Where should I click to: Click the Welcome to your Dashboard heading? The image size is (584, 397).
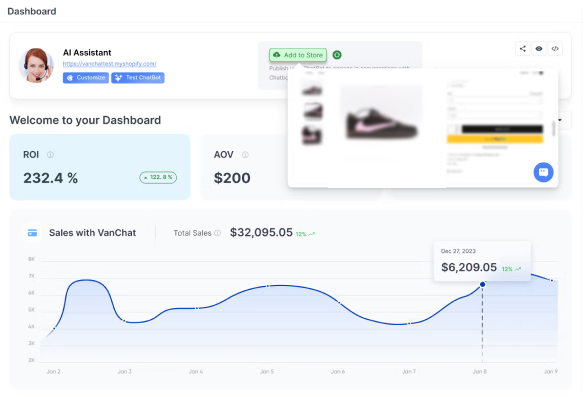[x=85, y=120]
